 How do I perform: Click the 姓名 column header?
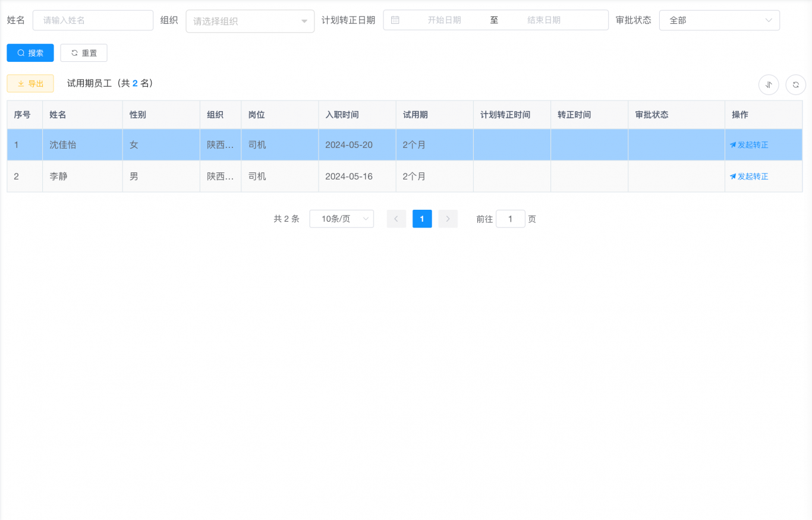pyautogui.click(x=83, y=115)
